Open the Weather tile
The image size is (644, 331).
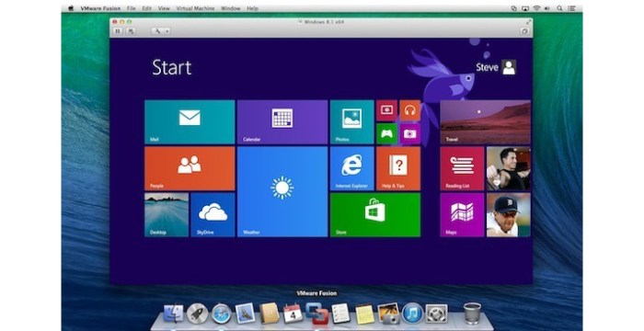282,192
